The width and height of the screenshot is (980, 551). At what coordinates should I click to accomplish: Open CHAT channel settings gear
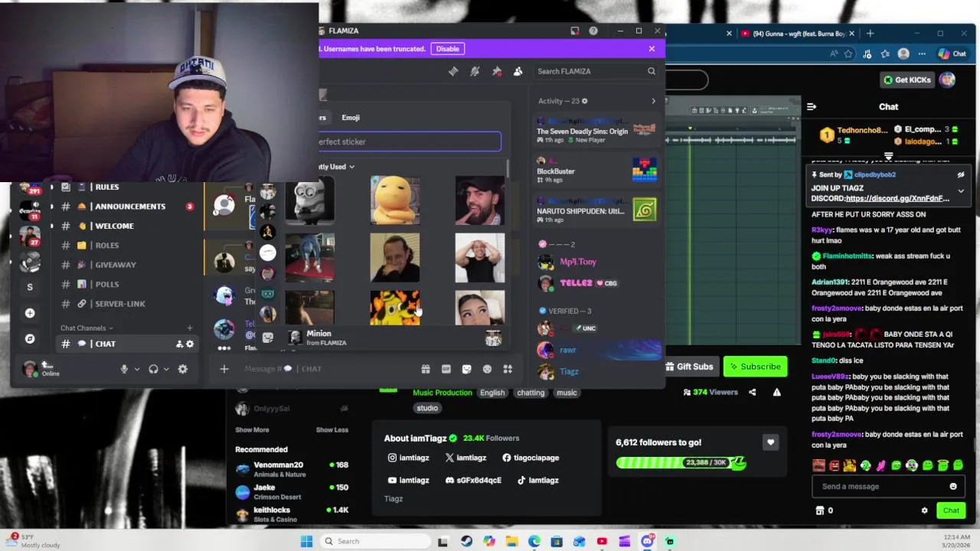point(190,344)
